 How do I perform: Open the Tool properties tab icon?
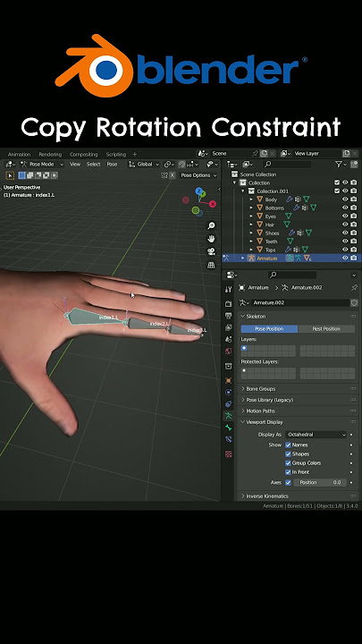[229, 290]
